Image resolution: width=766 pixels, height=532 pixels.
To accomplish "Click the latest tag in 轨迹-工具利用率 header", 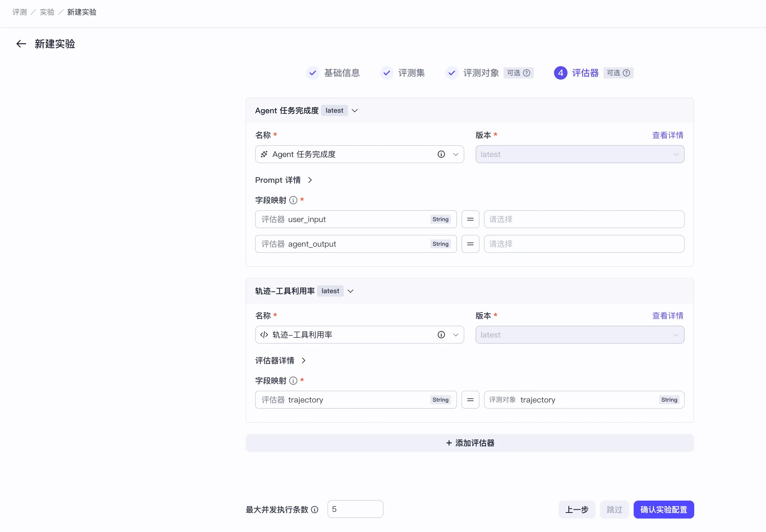I will tap(330, 291).
